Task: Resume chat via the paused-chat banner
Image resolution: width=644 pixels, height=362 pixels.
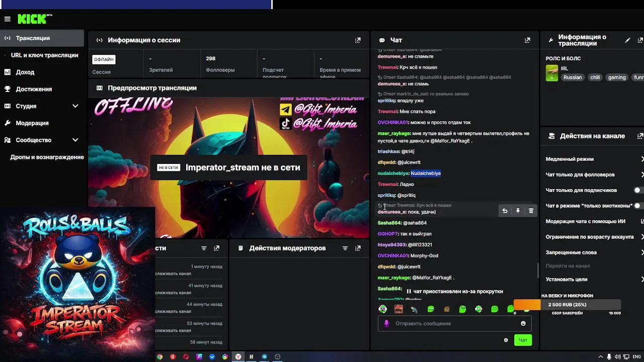Action: 455,291
